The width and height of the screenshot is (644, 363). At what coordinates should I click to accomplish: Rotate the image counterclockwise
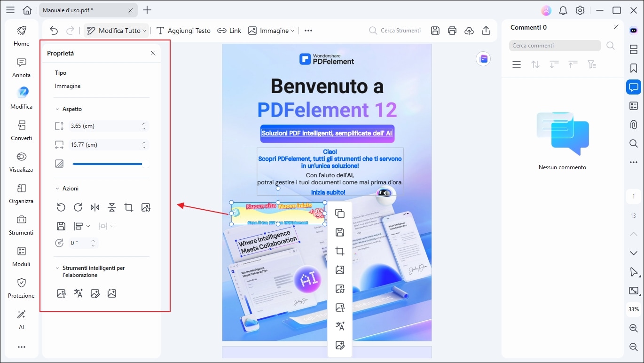coord(61,207)
